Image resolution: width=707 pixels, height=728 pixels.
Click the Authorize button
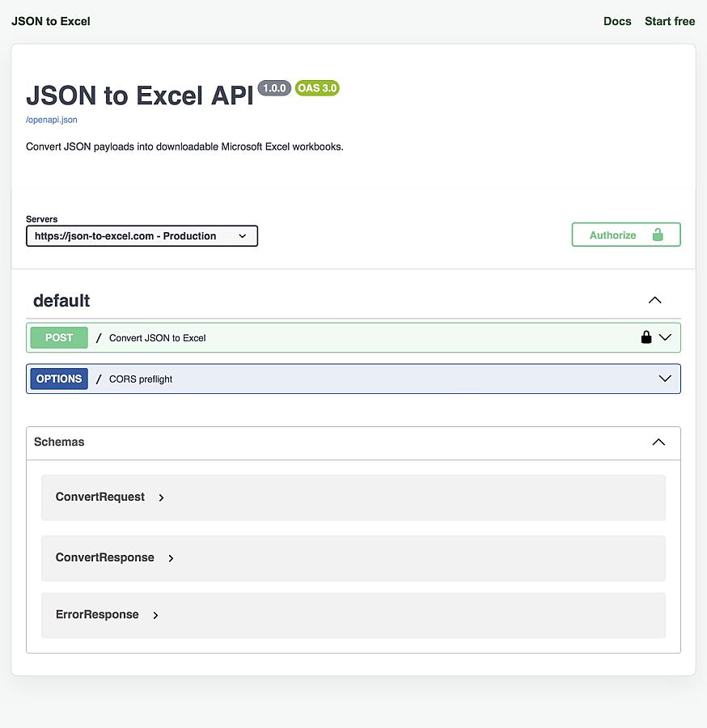pos(626,235)
